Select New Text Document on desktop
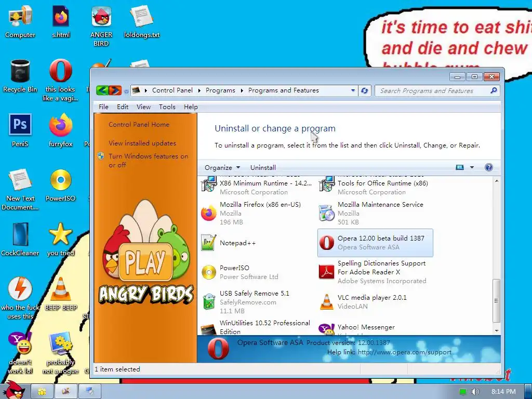 20,189
